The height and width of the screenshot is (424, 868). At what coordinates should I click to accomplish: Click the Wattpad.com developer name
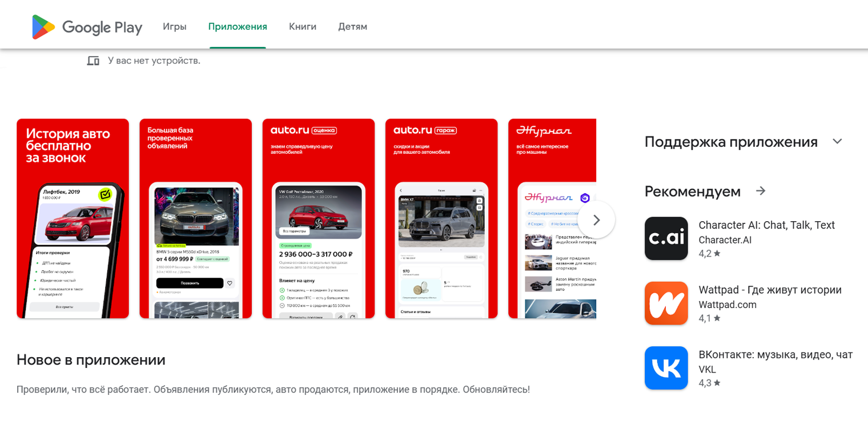pyautogui.click(x=728, y=305)
